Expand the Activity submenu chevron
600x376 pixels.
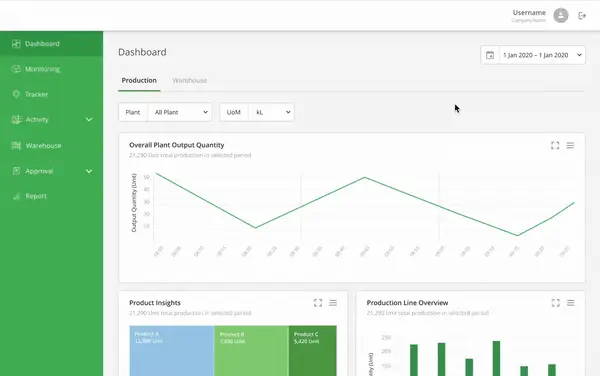(x=89, y=119)
